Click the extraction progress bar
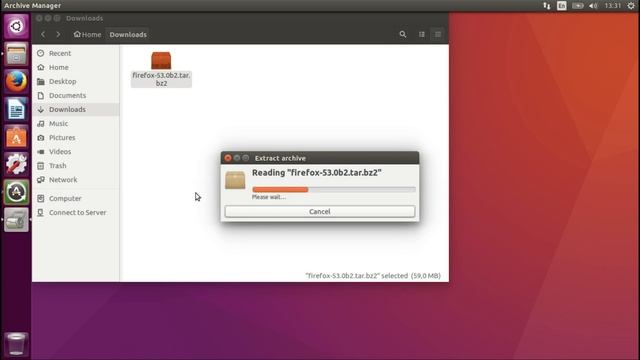 coord(334,189)
